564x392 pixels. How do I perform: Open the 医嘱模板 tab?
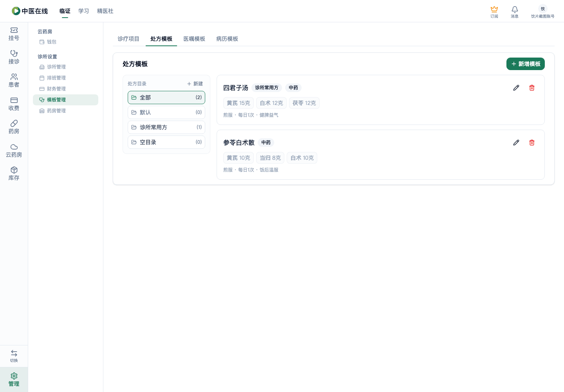[x=194, y=39]
